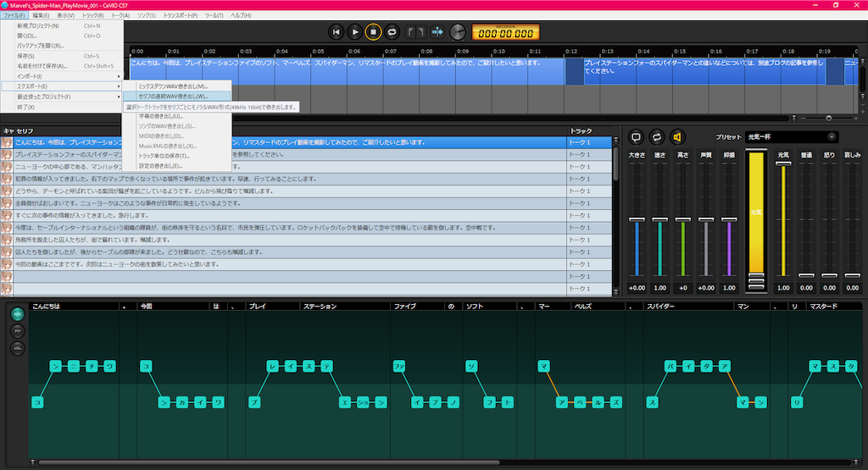Open the ヘルプ(H) menu
Screen dimensions: 868x470
[240, 15]
